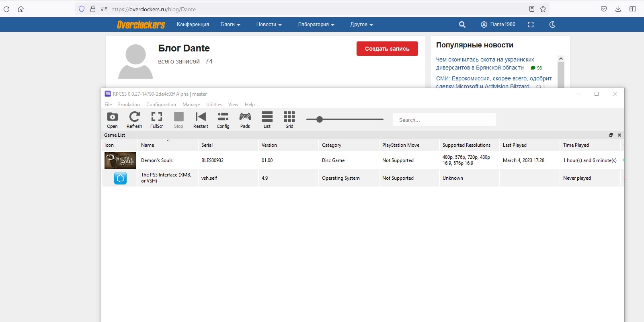Click the RPCS3 Search field

(x=444, y=120)
